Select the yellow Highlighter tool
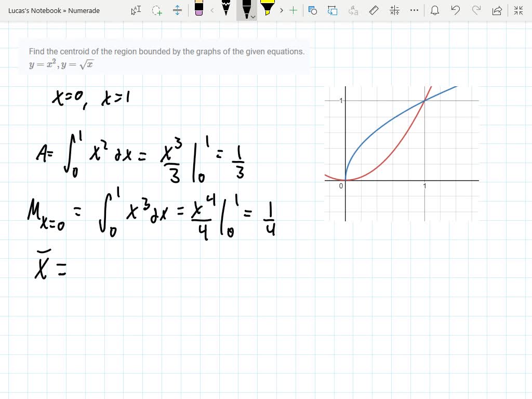 coord(267,9)
